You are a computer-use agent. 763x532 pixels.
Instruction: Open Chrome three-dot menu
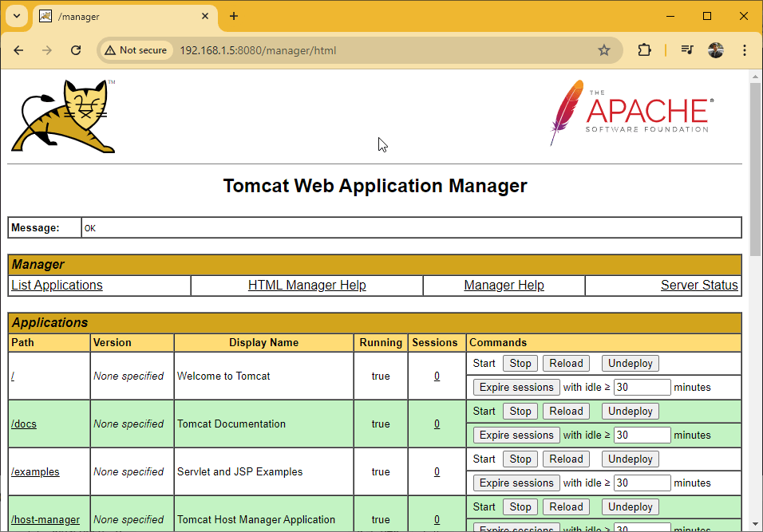pos(744,50)
